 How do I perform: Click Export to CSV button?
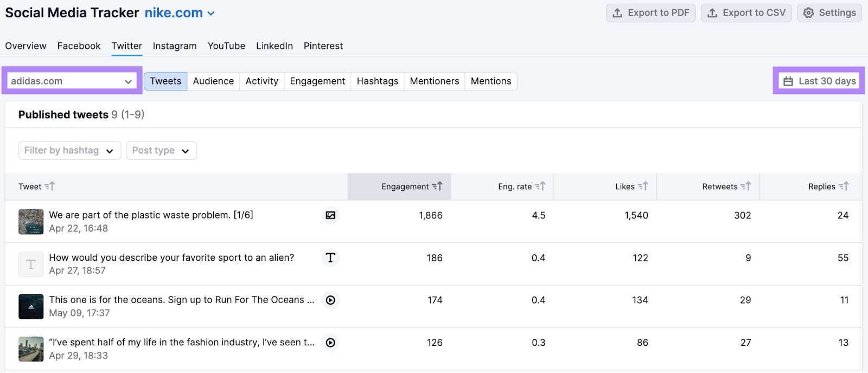coord(746,13)
